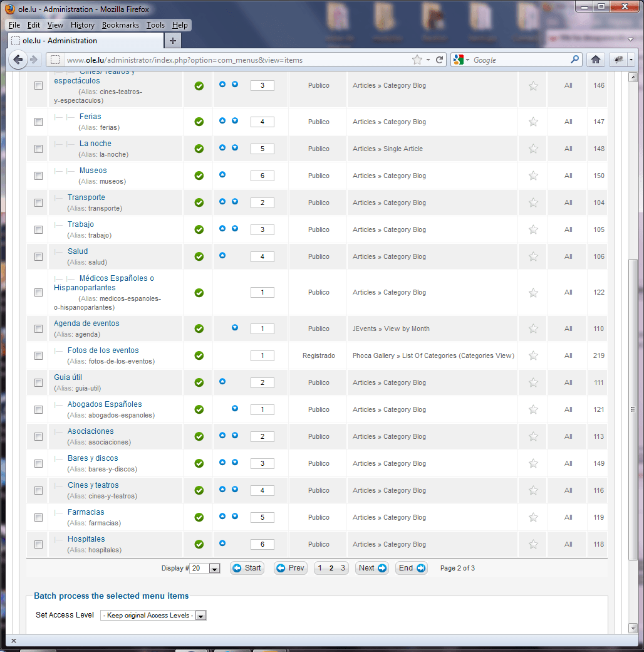
Task: Open the File menu
Action: [x=14, y=25]
